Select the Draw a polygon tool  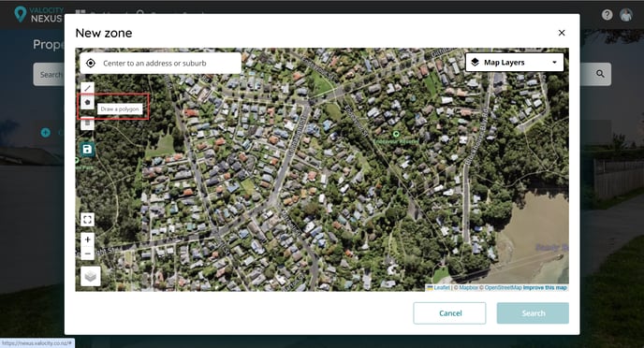point(87,103)
